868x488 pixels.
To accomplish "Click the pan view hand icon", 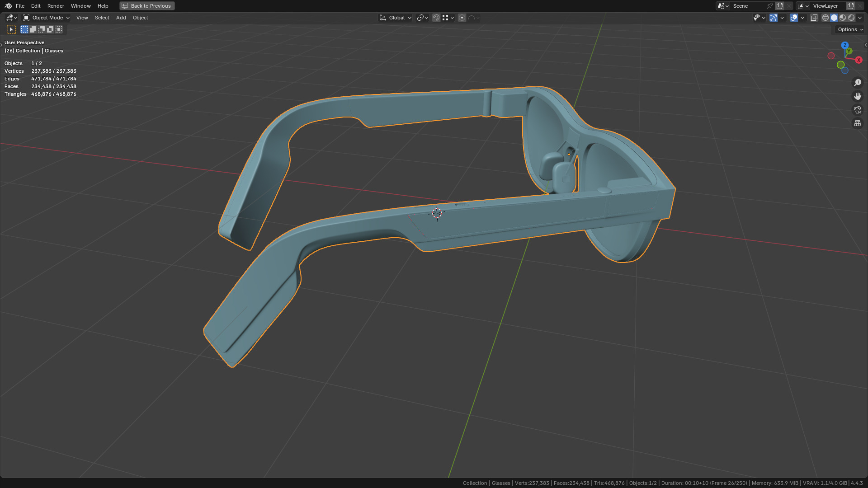I will (857, 96).
